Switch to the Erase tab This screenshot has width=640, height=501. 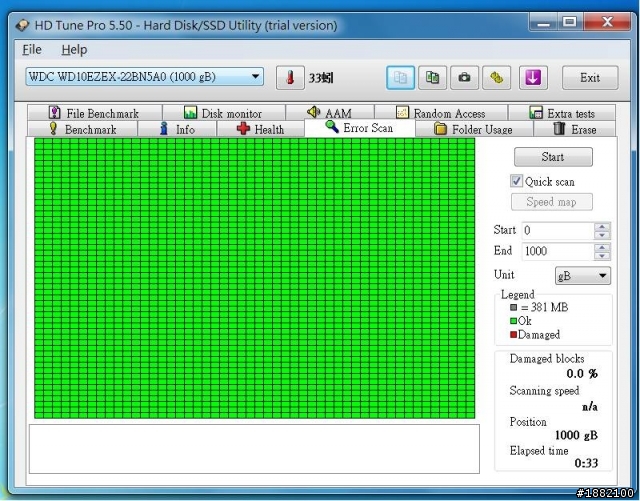575,129
